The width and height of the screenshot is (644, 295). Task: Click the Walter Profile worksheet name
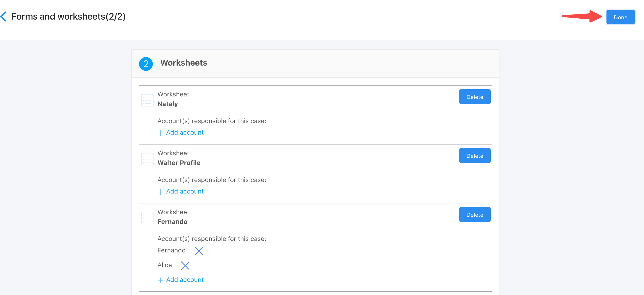click(x=179, y=163)
